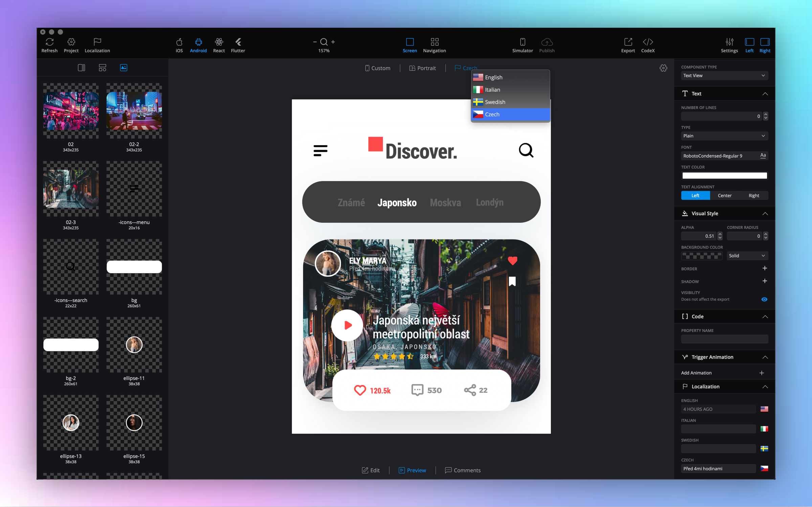Select the 02-3 image thumbnail
Viewport: 812px width, 507px height.
[x=71, y=188]
